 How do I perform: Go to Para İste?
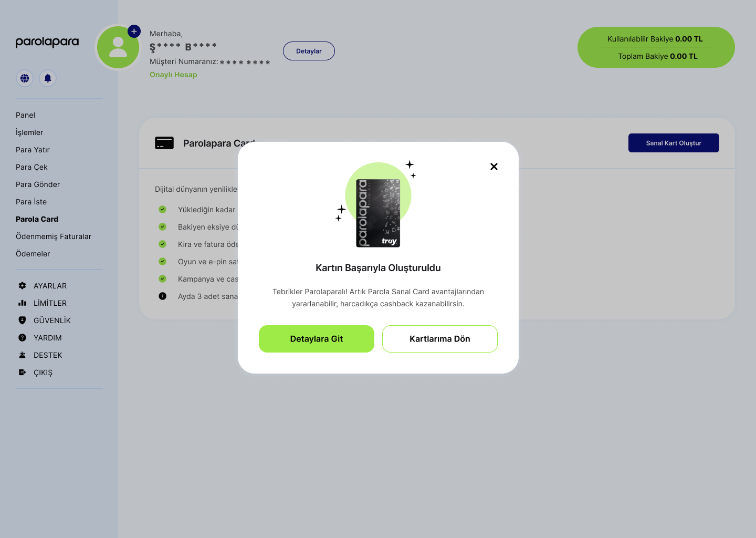[x=31, y=202]
